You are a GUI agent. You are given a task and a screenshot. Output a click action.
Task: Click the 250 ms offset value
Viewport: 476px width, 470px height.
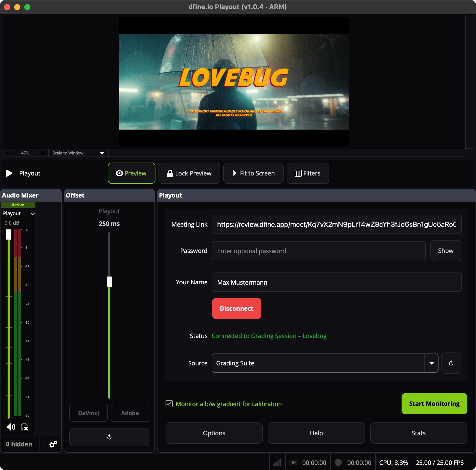(109, 224)
